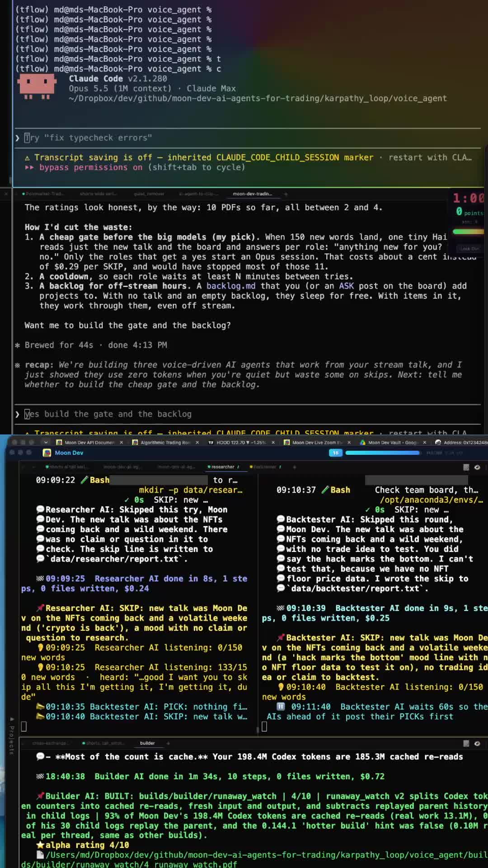Click the blue 16 counter badge
Image resolution: width=488 pixels, height=868 pixels.
click(336, 453)
